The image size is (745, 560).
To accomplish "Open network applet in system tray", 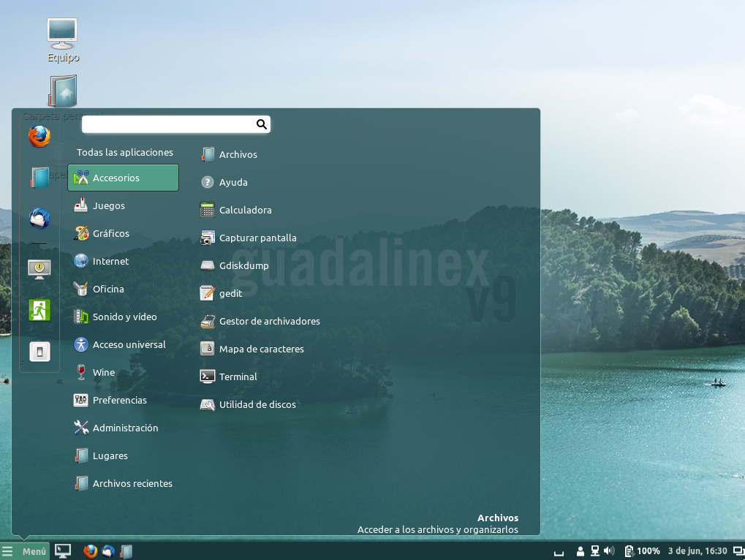I will point(595,551).
